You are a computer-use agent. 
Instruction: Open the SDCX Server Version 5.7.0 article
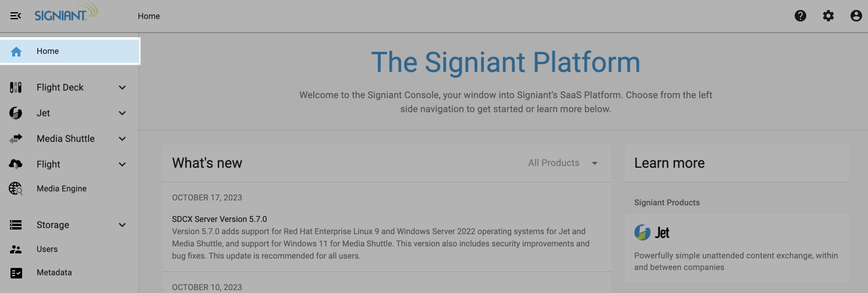click(219, 219)
